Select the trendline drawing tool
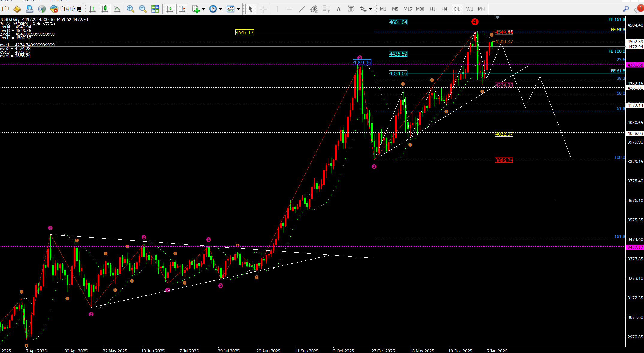This screenshot has width=644, height=353. 302,9
